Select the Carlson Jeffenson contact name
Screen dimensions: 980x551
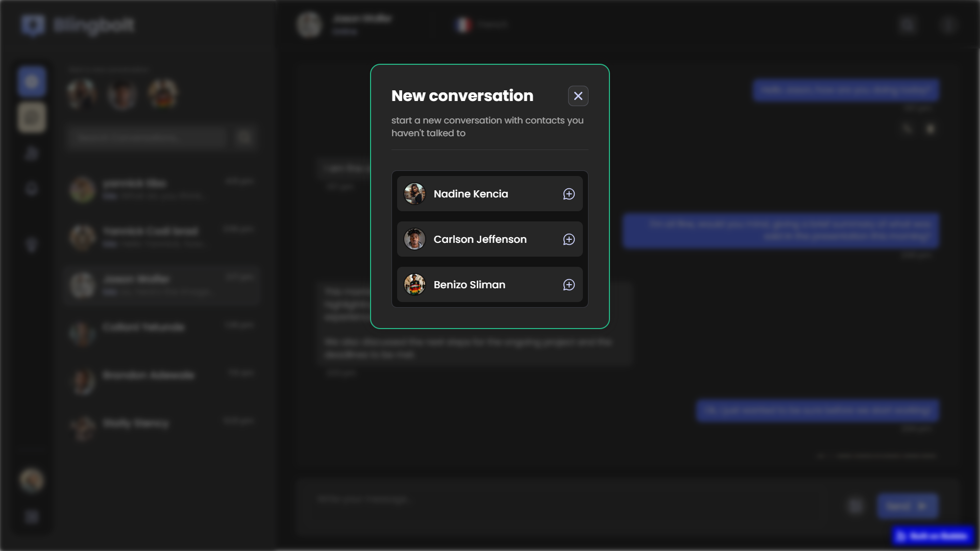click(x=480, y=239)
